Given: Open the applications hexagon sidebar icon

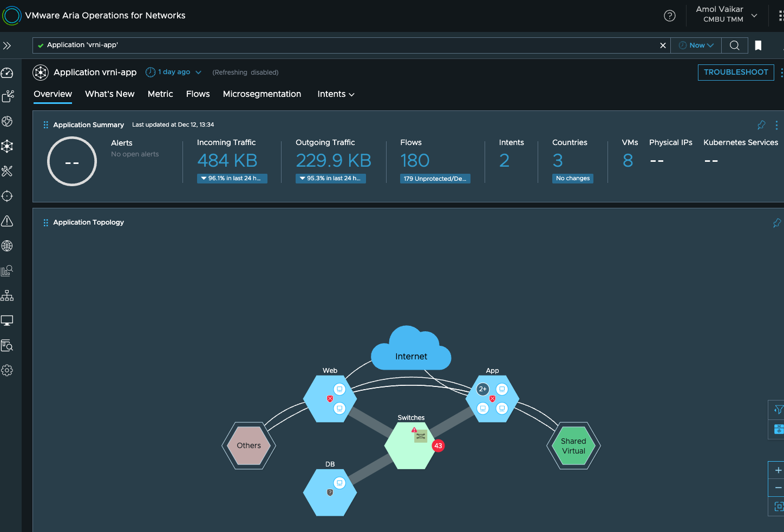Looking at the screenshot, I should coord(7,146).
